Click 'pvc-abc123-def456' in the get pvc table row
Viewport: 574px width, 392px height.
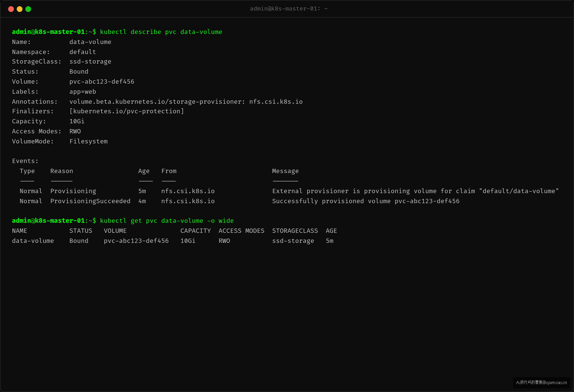pyautogui.click(x=136, y=241)
